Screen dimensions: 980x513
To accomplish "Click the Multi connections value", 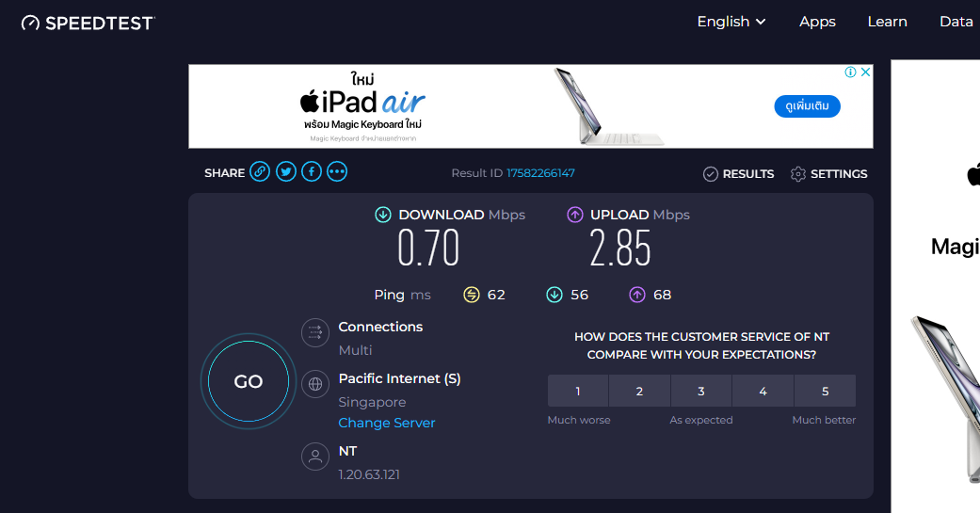I will 355,350.
